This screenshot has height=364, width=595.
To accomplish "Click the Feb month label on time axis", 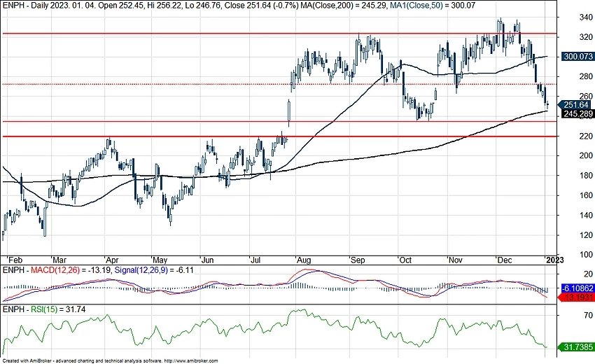I will click(15, 260).
